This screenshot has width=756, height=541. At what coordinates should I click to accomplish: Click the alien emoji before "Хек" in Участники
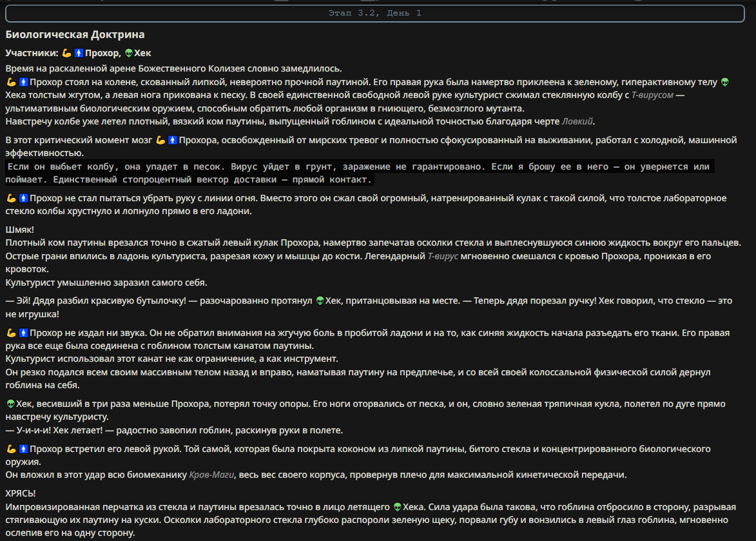click(x=129, y=53)
